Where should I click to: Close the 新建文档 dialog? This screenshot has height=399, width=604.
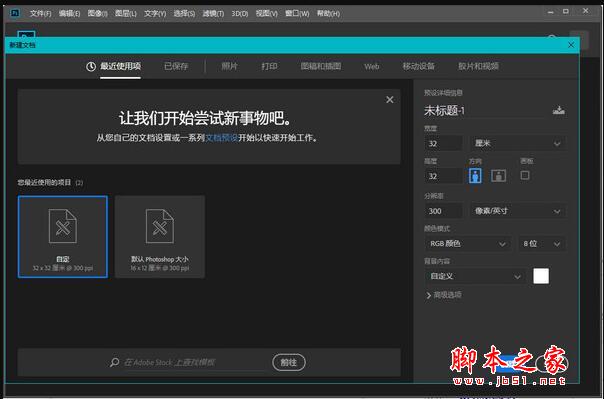[x=571, y=45]
